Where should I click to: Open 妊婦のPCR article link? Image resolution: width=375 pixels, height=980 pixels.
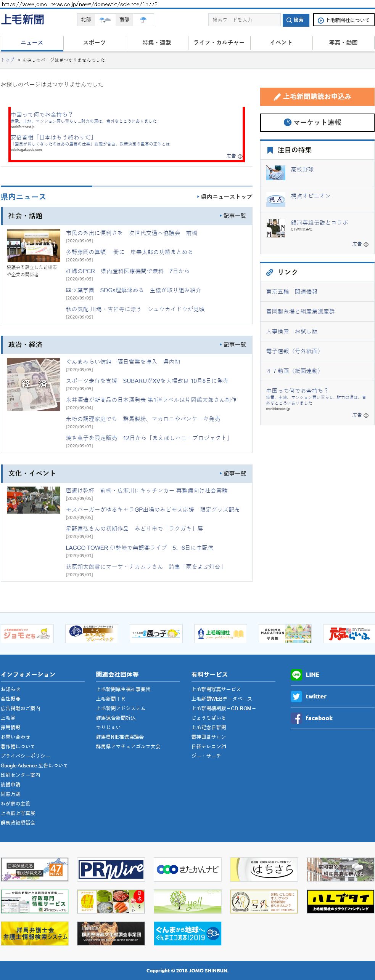tap(127, 271)
